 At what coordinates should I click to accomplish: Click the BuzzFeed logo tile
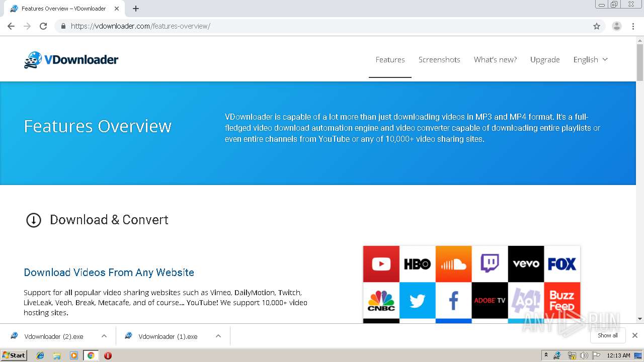pos(562,300)
